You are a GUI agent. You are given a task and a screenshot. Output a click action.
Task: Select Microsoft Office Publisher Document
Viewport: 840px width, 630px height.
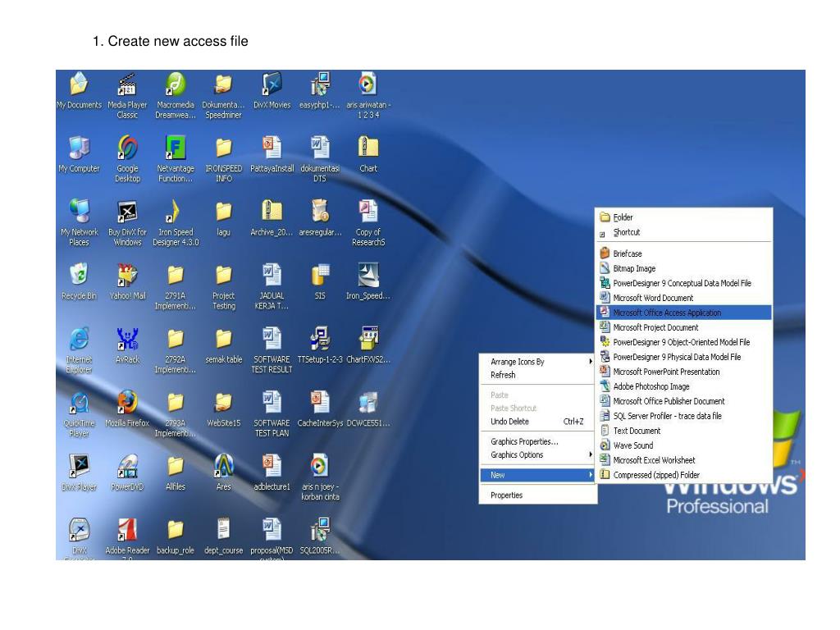(x=684, y=400)
